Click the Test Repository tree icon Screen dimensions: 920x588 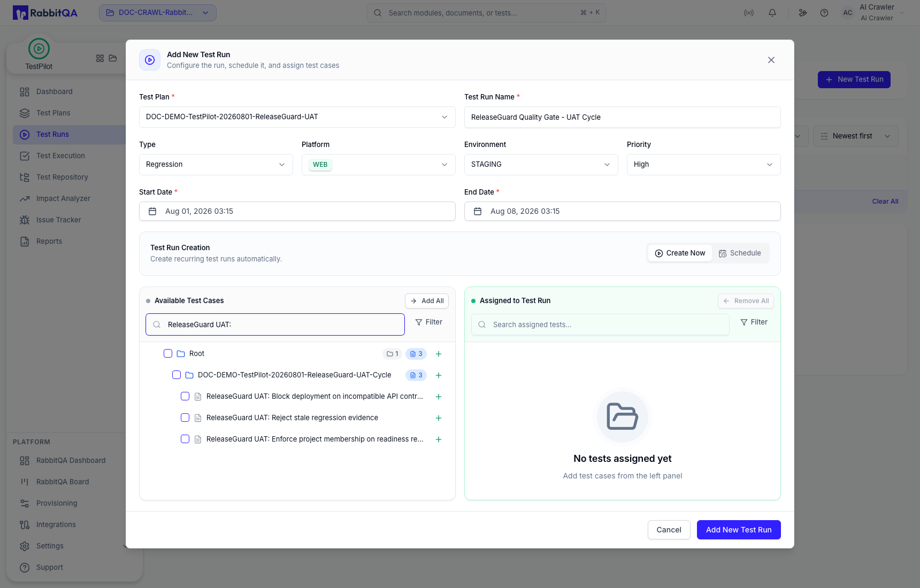(x=25, y=177)
